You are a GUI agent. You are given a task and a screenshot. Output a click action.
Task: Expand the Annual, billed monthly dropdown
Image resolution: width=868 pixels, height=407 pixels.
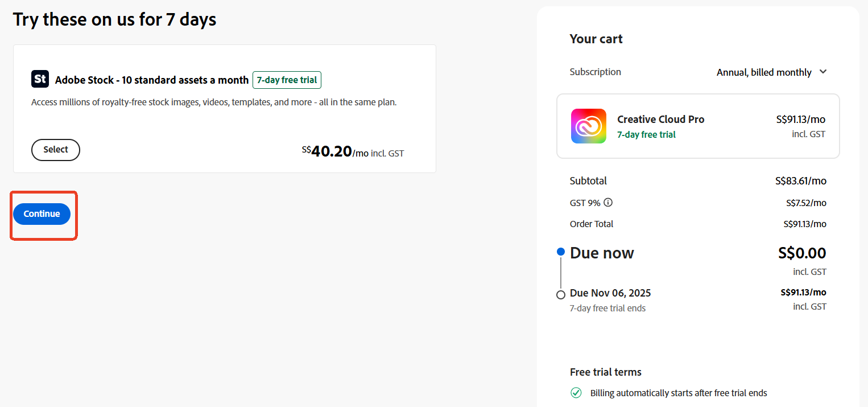pyautogui.click(x=771, y=72)
